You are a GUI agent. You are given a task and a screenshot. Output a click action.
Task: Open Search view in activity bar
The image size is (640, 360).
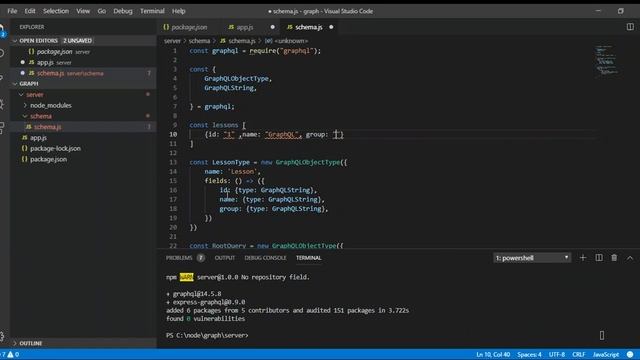tap(2, 53)
